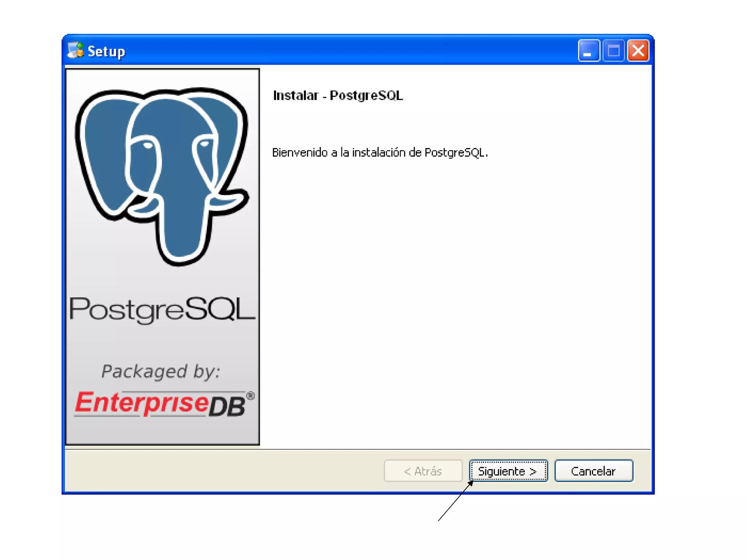Click the Setup title bar text
Image resolution: width=747 pixels, height=560 pixels.
point(106,51)
